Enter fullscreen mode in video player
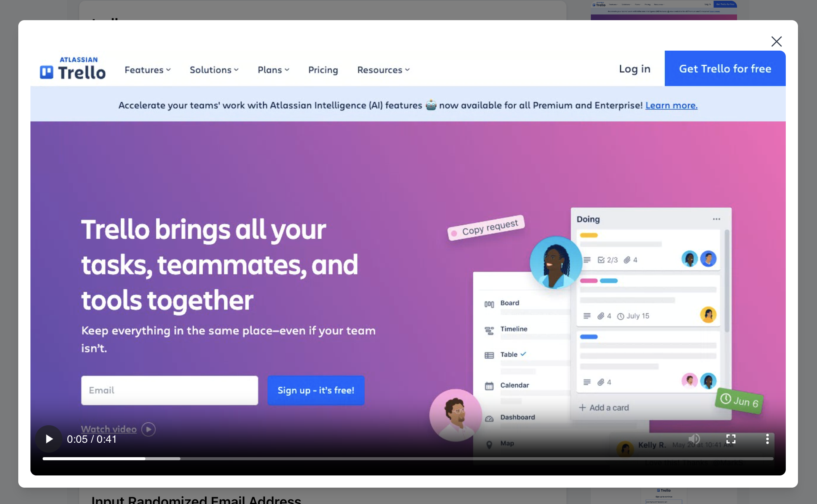This screenshot has width=817, height=504. click(731, 439)
